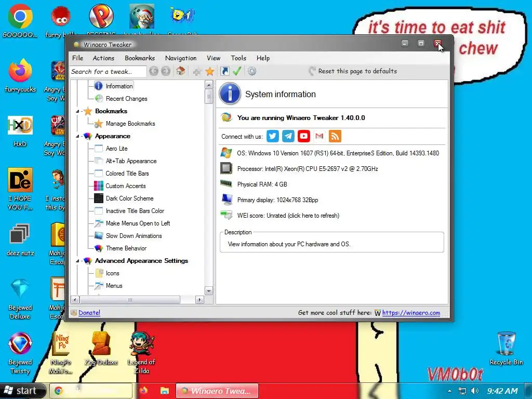Click the 9:42 AM taskbar clock

click(502, 391)
